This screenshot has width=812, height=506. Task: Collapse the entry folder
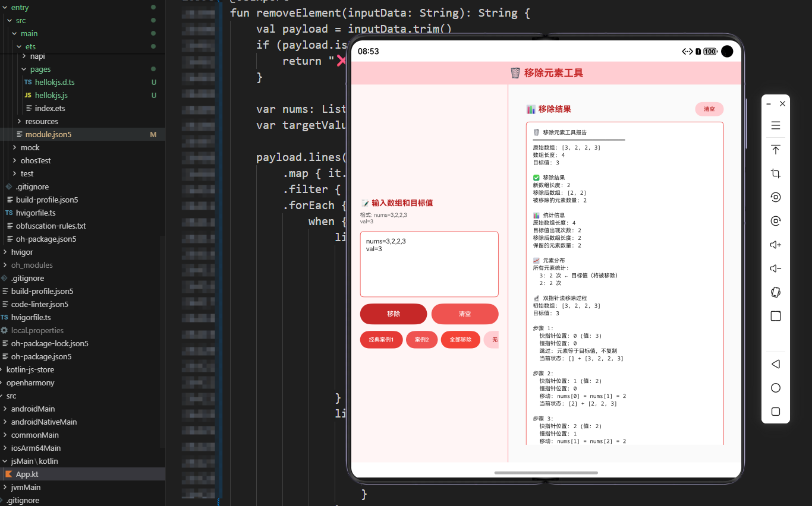[4, 7]
